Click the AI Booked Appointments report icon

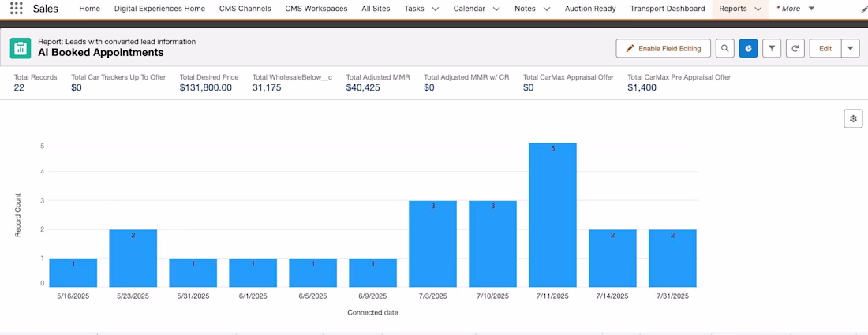pyautogui.click(x=21, y=48)
